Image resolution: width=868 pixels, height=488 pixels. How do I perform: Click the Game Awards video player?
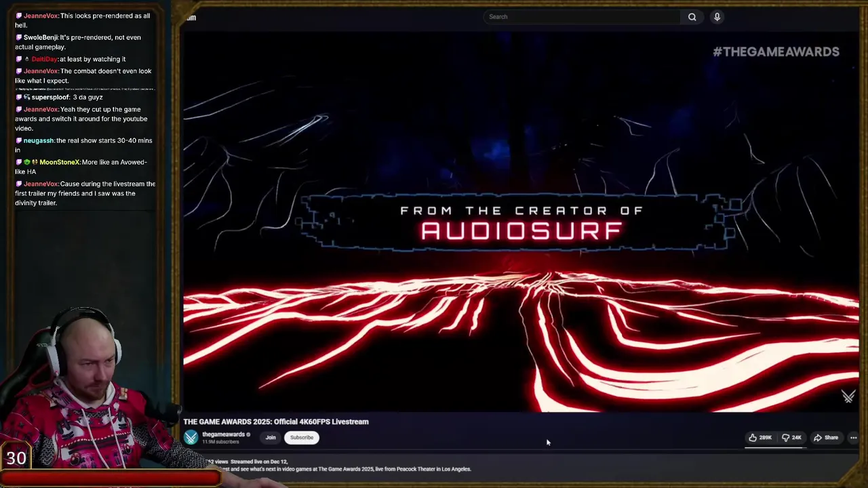[x=521, y=222]
